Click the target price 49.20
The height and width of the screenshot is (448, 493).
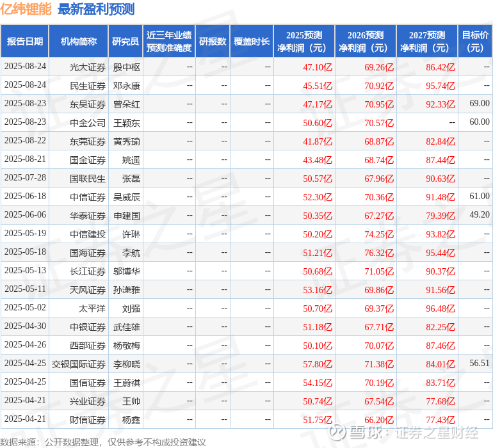click(480, 215)
